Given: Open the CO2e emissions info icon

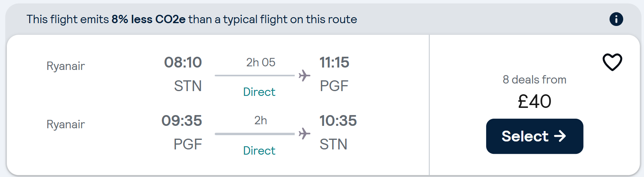Looking at the screenshot, I should click(x=616, y=19).
